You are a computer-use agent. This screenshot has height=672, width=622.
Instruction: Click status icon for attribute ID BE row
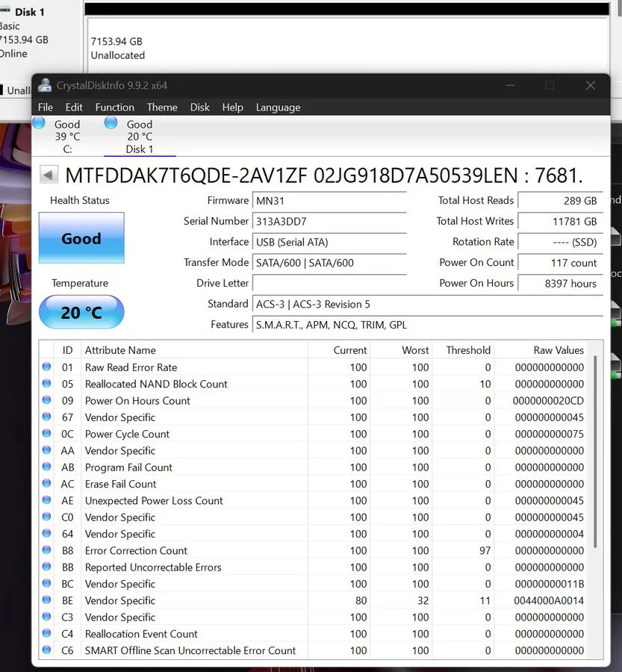[x=47, y=600]
